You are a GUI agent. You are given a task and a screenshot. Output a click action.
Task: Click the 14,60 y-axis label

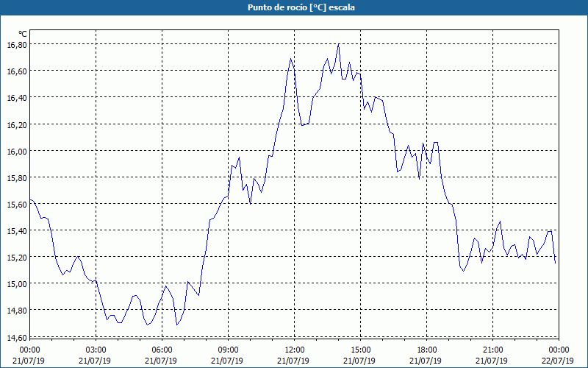point(16,337)
